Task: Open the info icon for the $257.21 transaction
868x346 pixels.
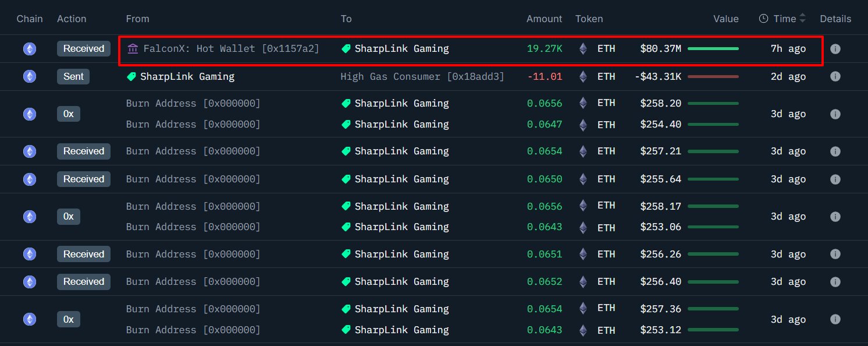Action: click(835, 151)
